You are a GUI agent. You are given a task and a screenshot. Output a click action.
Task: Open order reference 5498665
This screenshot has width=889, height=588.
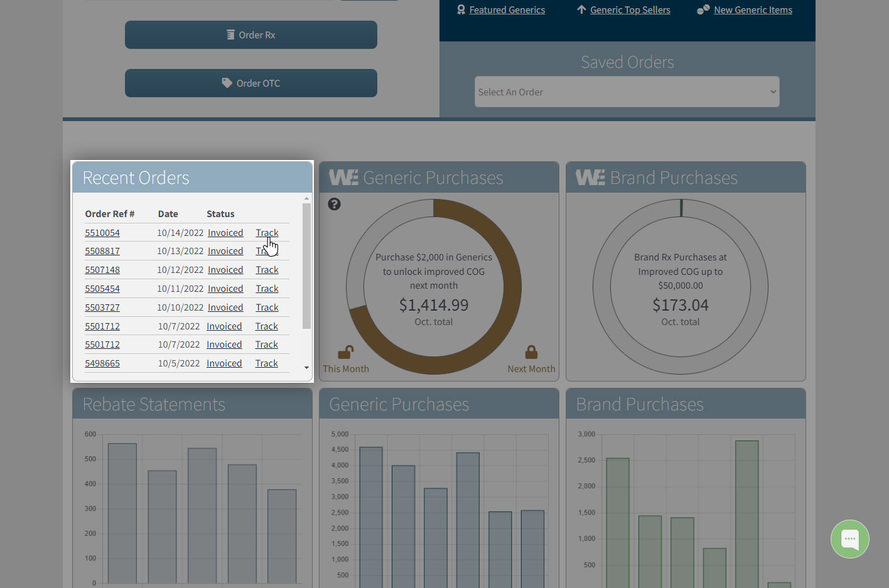(102, 363)
